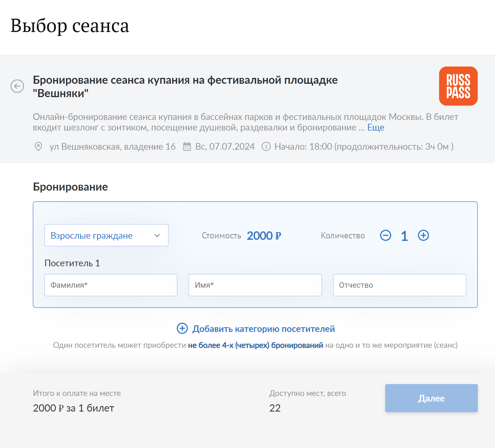Click the clock icon near start time
495x448 pixels.
266,146
